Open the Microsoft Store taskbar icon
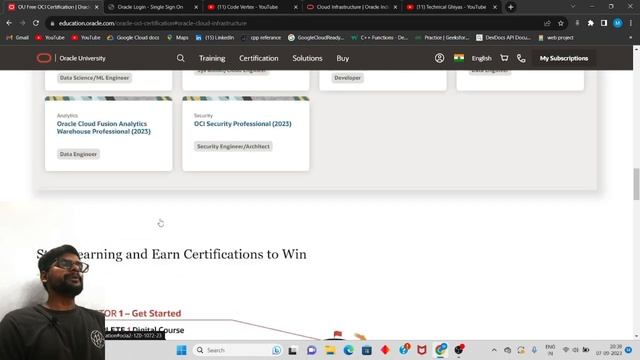 (x=367, y=350)
